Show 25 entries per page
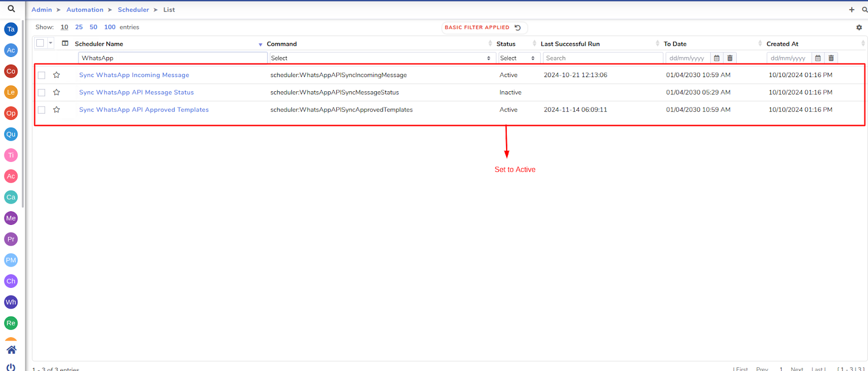The image size is (868, 371). (x=79, y=27)
